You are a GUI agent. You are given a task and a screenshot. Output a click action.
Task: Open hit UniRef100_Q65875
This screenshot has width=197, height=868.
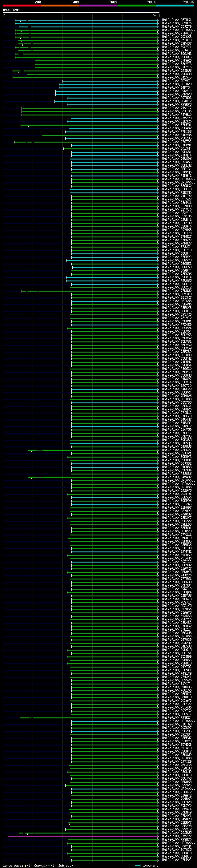[x=176, y=23]
